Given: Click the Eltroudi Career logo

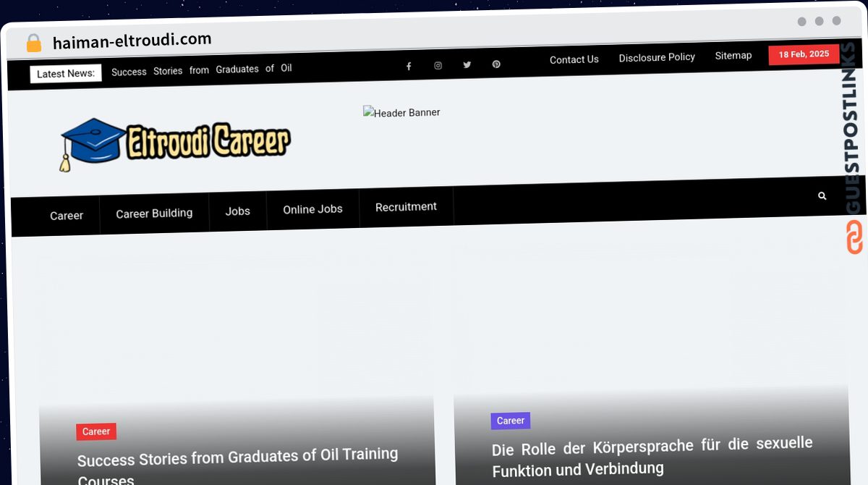Looking at the screenshot, I should click(175, 143).
